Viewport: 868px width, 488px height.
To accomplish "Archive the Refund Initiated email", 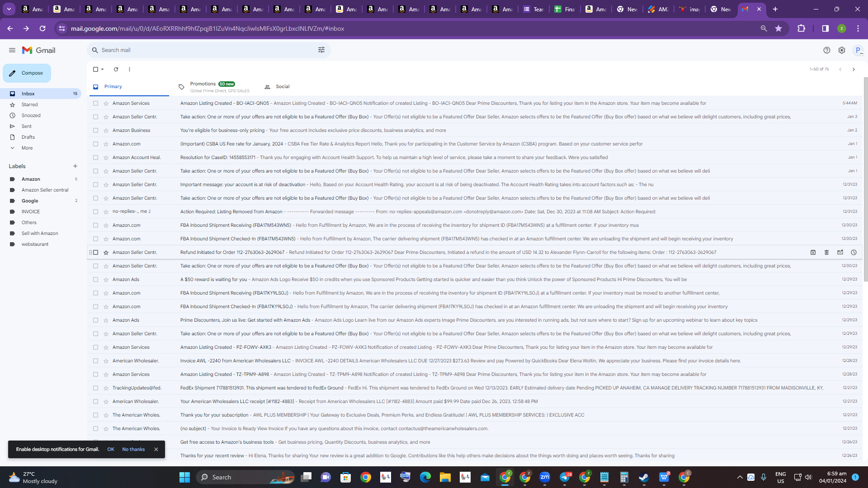I will point(813,252).
